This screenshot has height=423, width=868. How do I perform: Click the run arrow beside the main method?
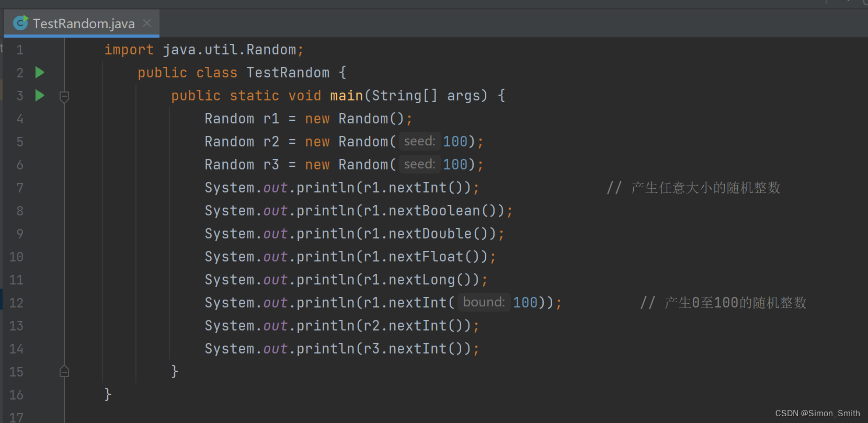click(40, 95)
